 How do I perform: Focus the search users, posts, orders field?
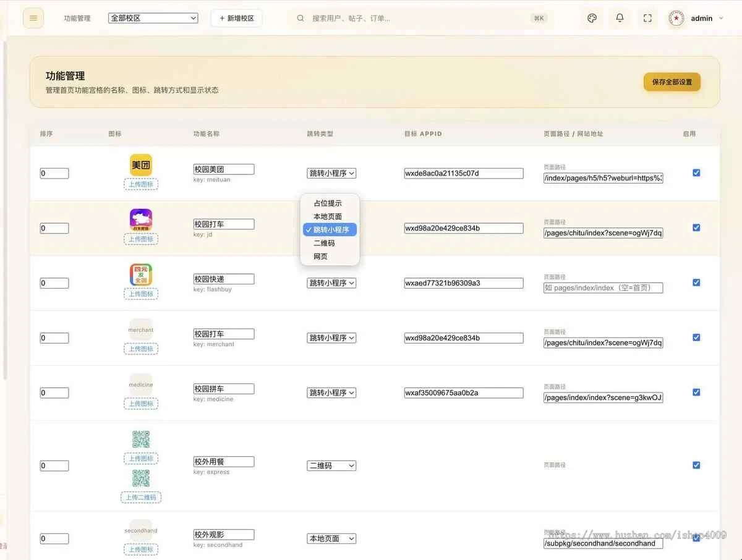pyautogui.click(x=420, y=18)
